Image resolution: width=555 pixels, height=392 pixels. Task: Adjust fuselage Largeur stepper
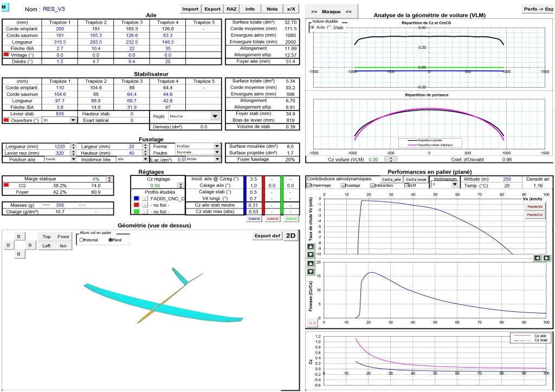coord(145,146)
